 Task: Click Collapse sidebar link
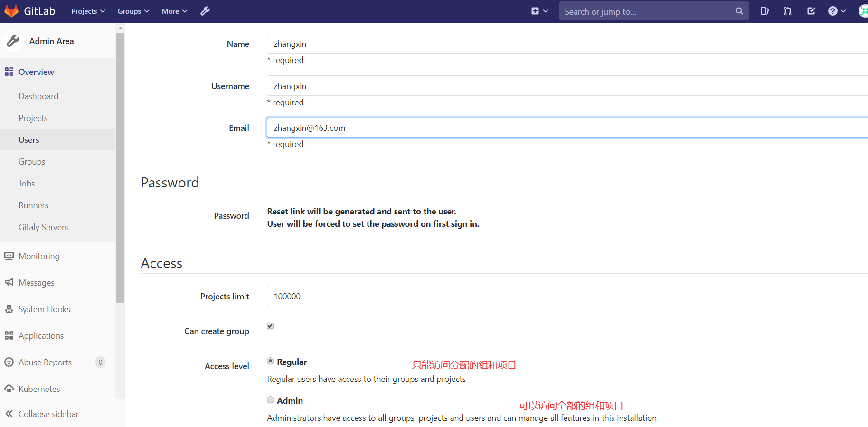pyautogui.click(x=48, y=414)
